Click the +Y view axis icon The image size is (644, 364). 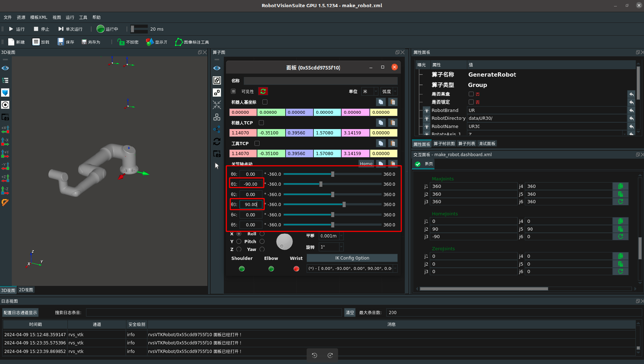point(5,154)
